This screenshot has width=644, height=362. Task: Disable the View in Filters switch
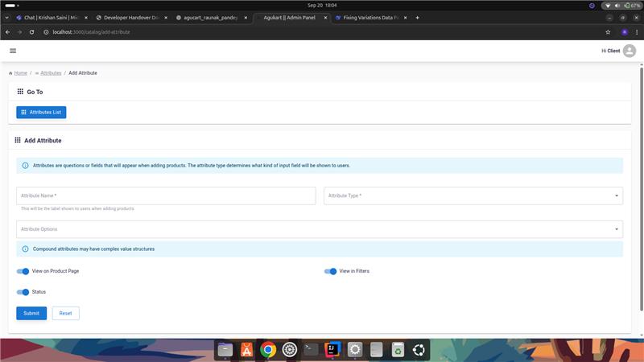[330, 271]
